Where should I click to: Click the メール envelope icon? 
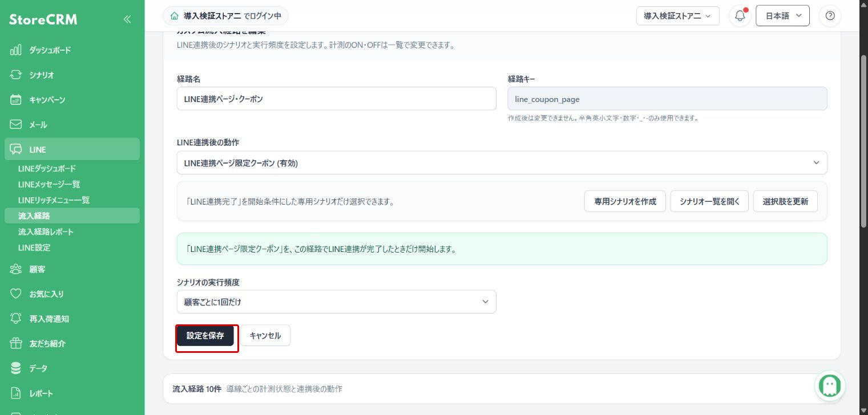[x=16, y=124]
